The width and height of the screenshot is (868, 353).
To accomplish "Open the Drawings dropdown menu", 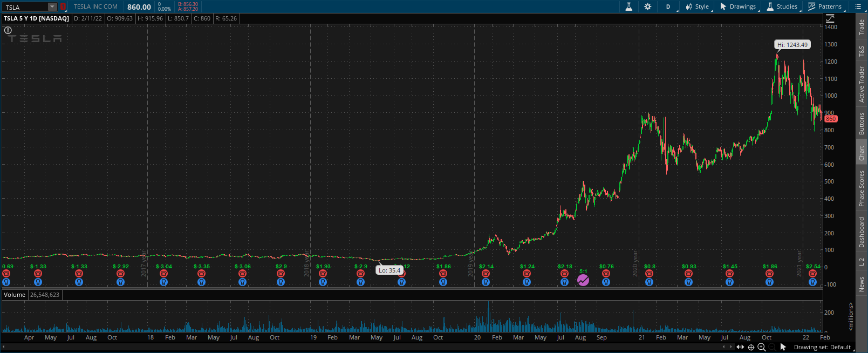I will (738, 6).
